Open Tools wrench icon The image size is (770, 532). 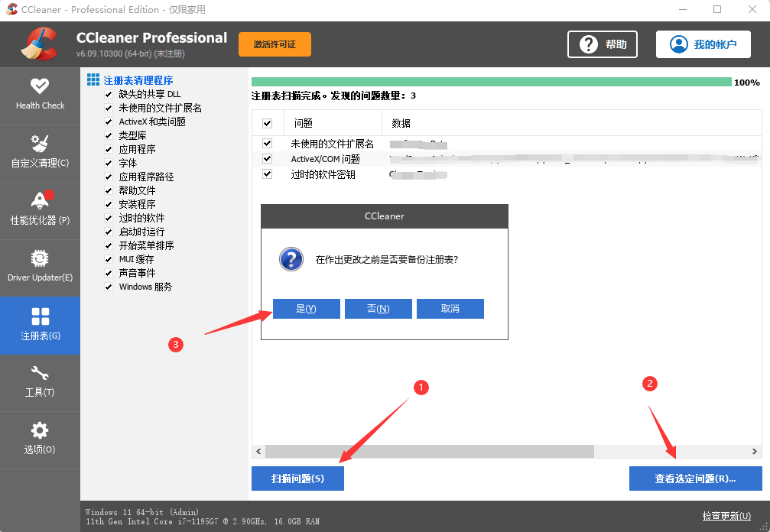[x=40, y=373]
